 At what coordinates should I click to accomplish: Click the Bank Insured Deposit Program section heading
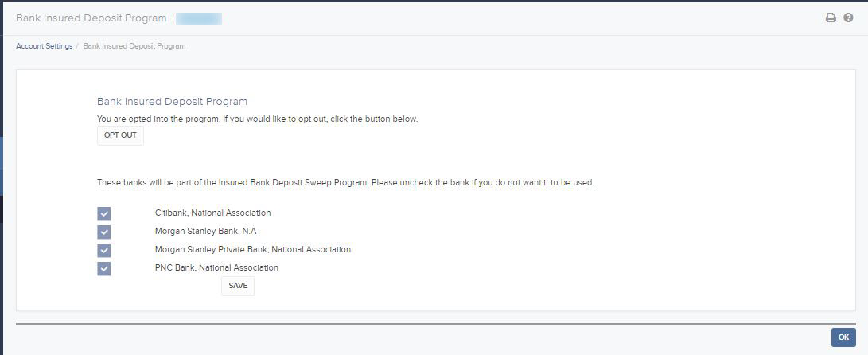tap(172, 102)
